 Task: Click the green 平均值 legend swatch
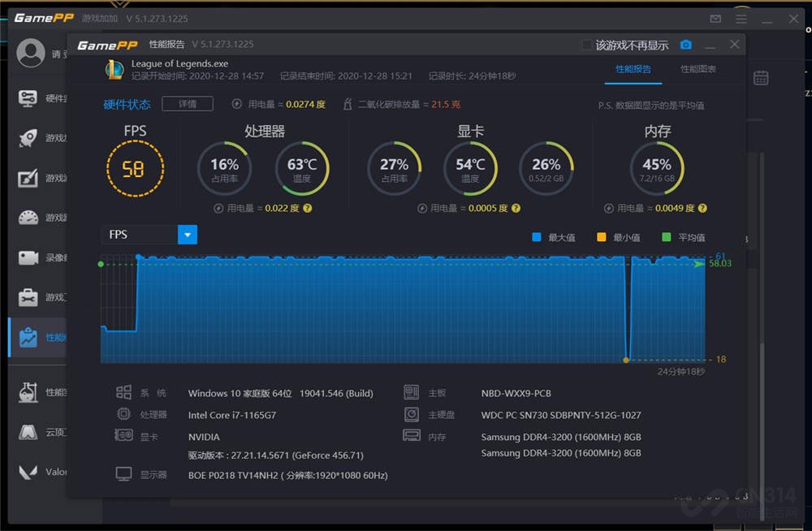coord(667,237)
